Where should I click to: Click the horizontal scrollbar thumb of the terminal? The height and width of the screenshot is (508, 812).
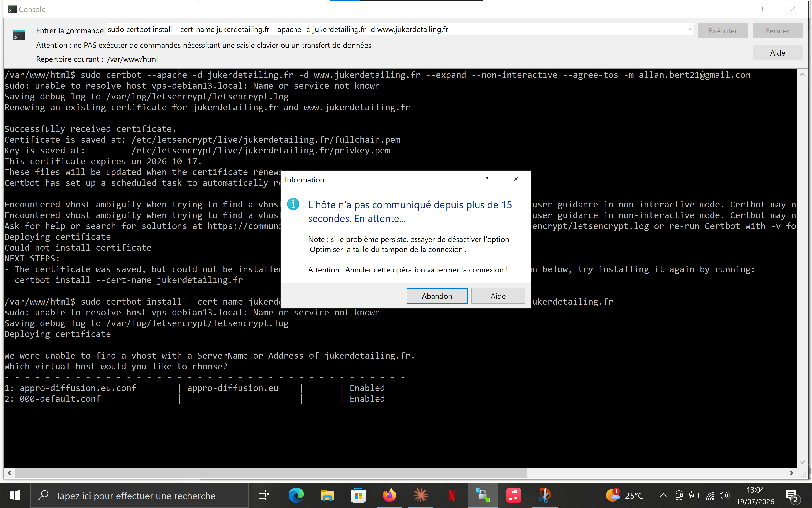[x=271, y=473]
